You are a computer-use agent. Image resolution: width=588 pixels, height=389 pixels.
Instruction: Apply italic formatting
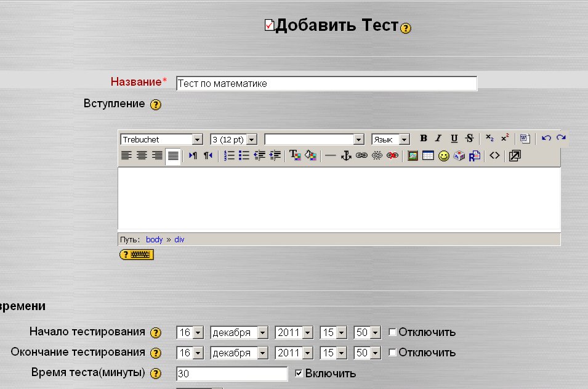[438, 138]
